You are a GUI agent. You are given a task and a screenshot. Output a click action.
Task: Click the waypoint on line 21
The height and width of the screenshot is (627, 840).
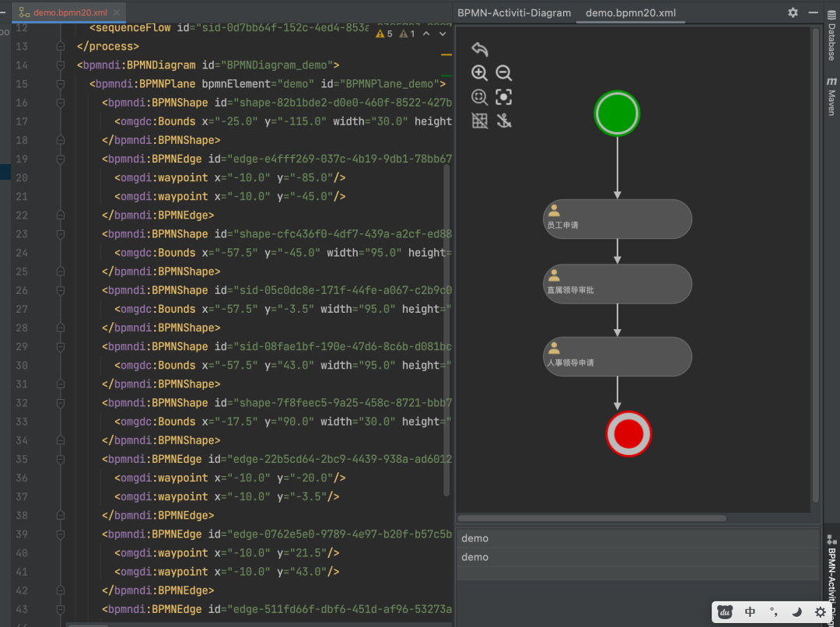(229, 197)
